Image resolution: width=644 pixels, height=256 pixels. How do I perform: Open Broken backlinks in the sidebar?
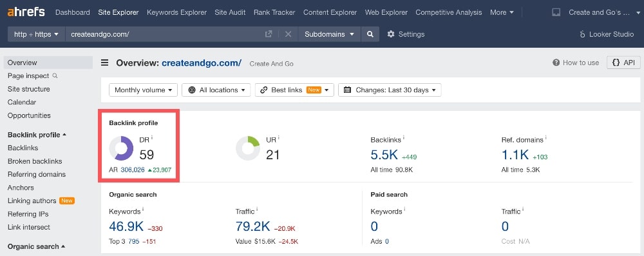(35, 161)
